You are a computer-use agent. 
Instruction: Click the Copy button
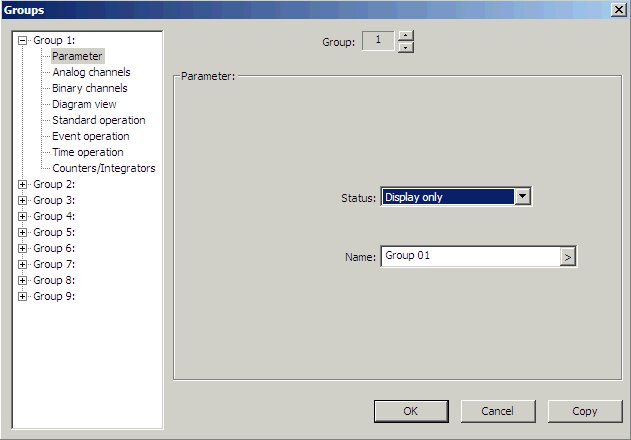584,411
